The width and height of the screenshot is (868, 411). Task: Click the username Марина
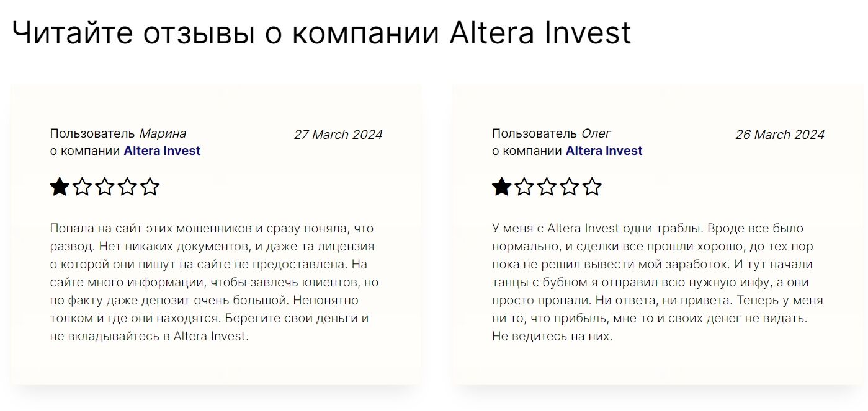[163, 133]
